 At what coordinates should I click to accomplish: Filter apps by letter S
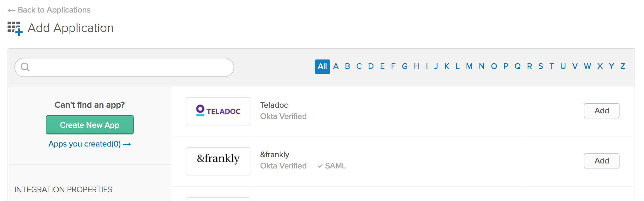point(540,66)
